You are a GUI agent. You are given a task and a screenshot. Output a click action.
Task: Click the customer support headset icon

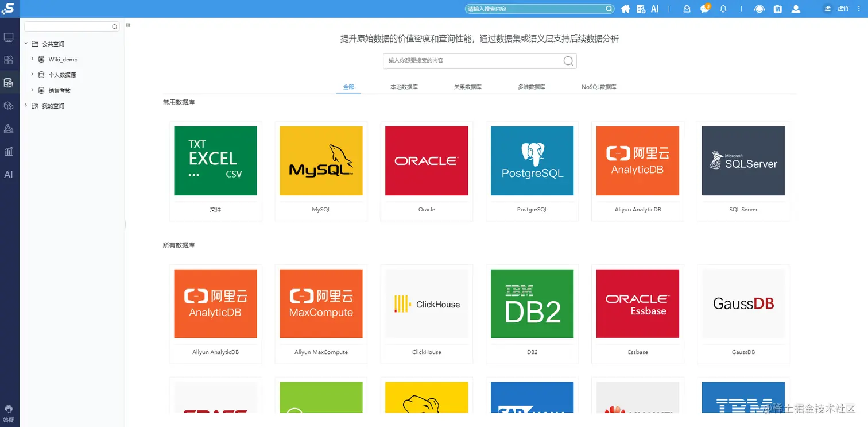click(759, 9)
